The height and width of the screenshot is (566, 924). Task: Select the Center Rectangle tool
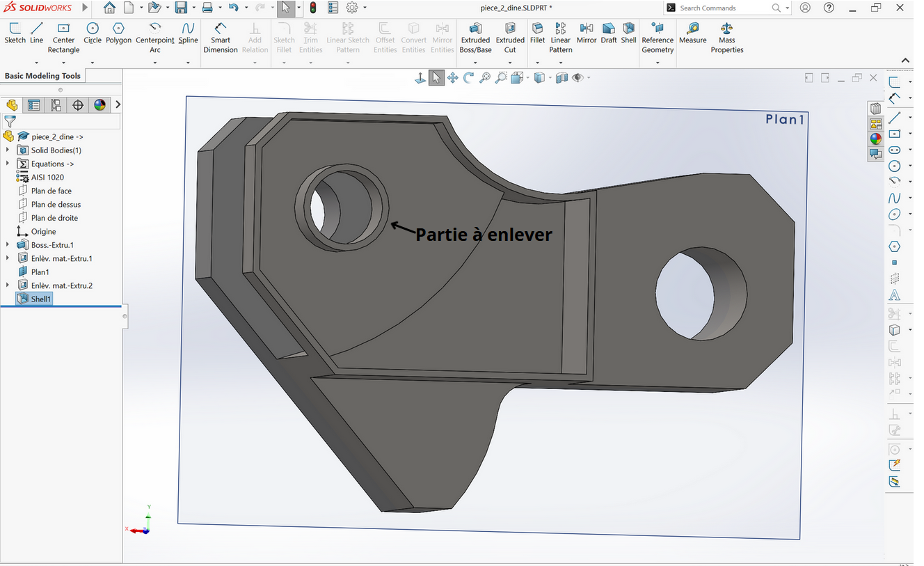[x=63, y=29]
